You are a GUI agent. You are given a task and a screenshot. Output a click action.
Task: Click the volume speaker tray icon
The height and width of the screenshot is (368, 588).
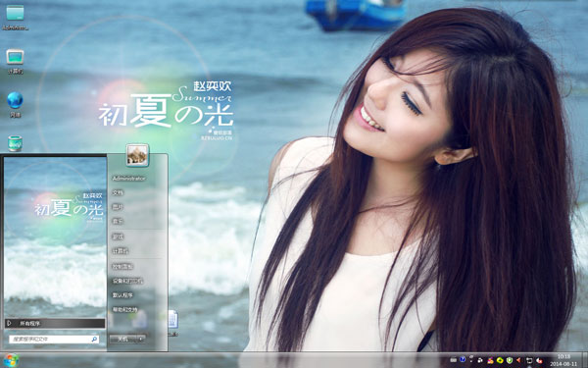click(x=519, y=360)
